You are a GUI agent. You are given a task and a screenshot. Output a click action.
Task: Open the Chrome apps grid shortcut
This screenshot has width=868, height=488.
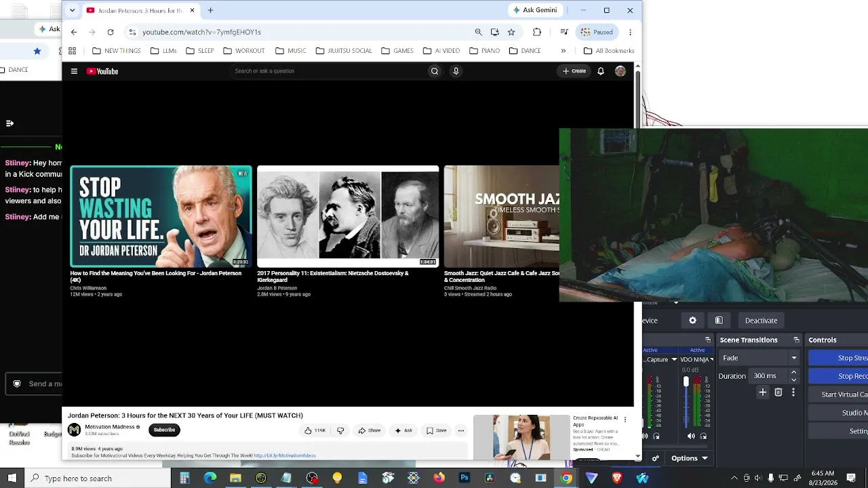72,51
